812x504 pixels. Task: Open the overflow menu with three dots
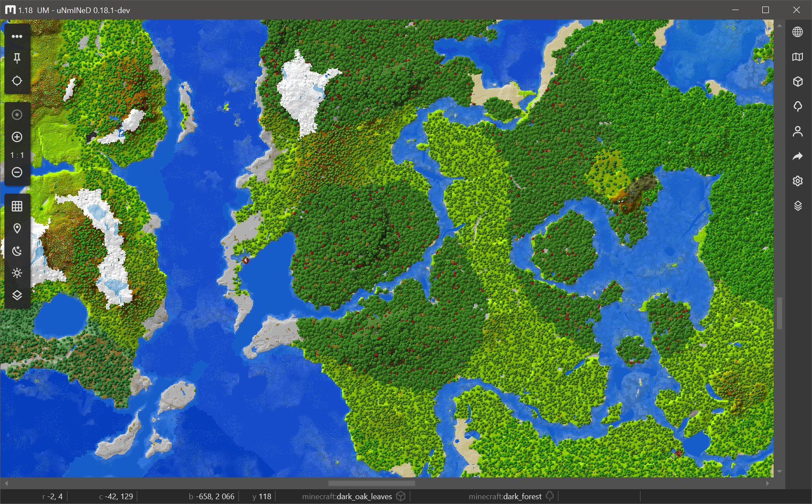point(17,36)
